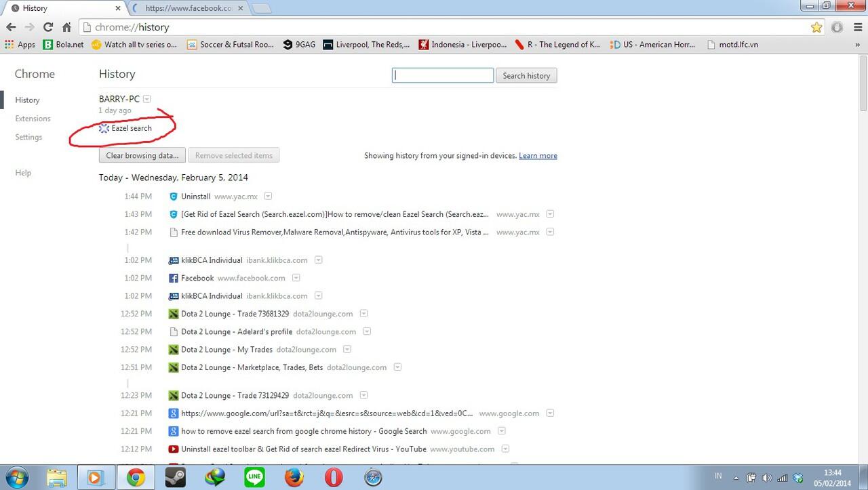
Task: Open Indonesia - Liverpoo... bookmark
Action: pyautogui.click(x=462, y=45)
